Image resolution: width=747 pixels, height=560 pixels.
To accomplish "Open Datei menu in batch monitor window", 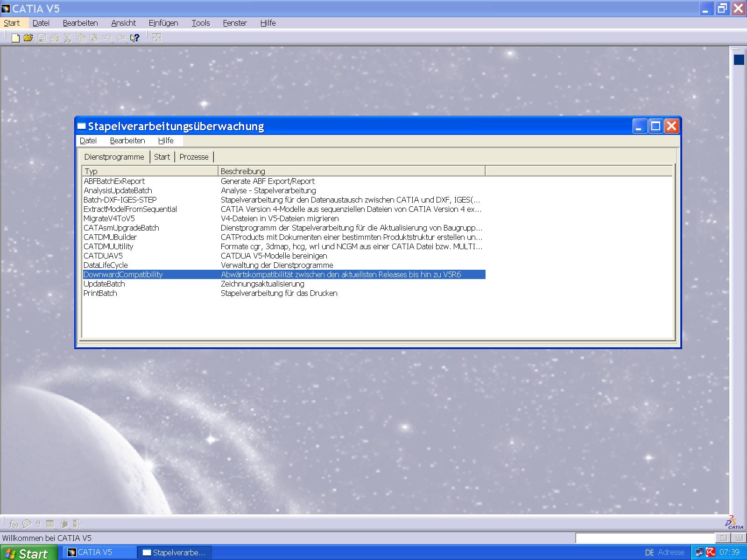I will click(x=88, y=140).
